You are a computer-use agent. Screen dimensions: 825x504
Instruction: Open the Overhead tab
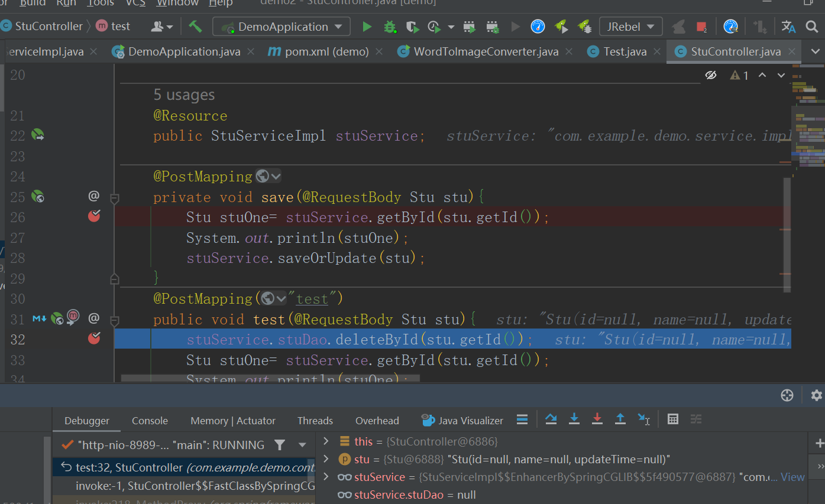377,421
